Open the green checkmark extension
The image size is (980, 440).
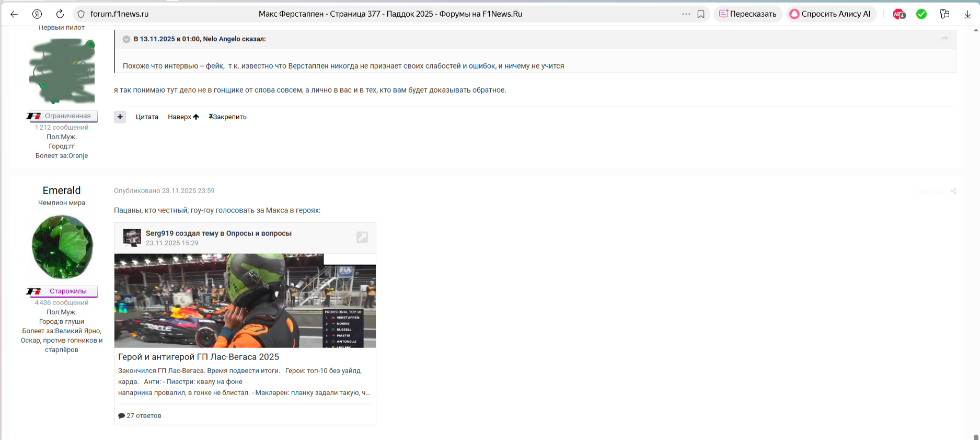(x=921, y=14)
